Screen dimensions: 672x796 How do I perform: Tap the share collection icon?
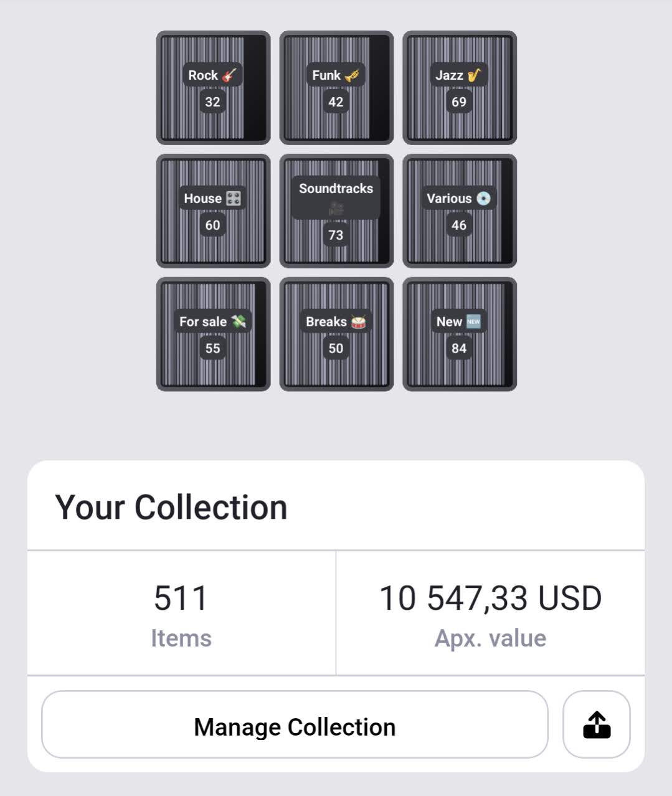coord(597,724)
